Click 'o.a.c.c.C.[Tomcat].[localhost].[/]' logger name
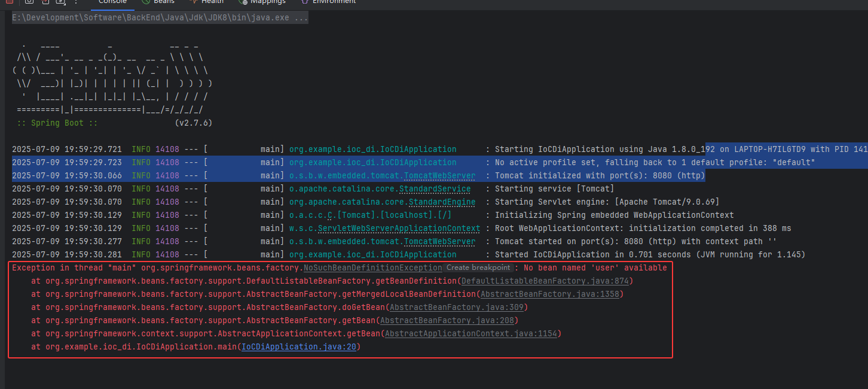The width and height of the screenshot is (868, 389). (370, 215)
